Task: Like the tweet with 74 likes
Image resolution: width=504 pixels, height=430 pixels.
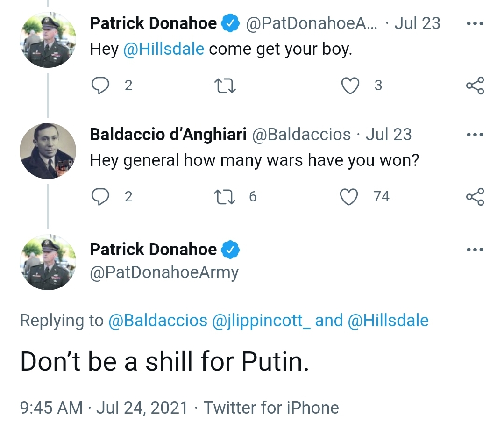Action: (349, 197)
